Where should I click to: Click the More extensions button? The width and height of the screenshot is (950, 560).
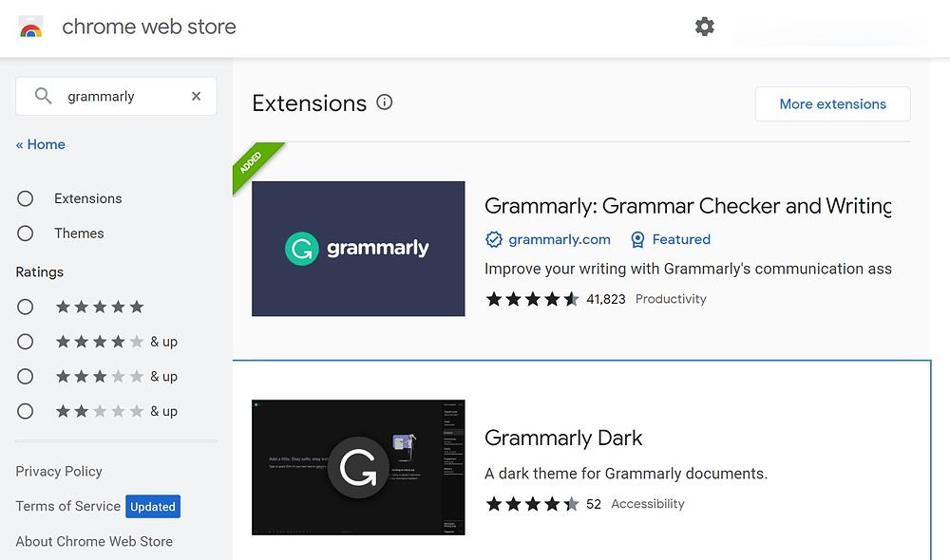pyautogui.click(x=832, y=103)
